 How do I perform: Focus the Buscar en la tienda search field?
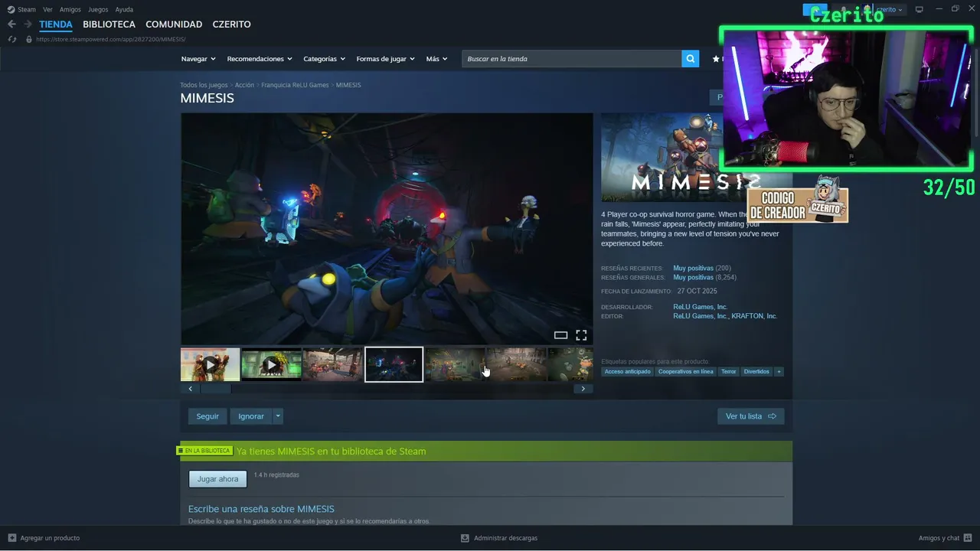pyautogui.click(x=571, y=59)
